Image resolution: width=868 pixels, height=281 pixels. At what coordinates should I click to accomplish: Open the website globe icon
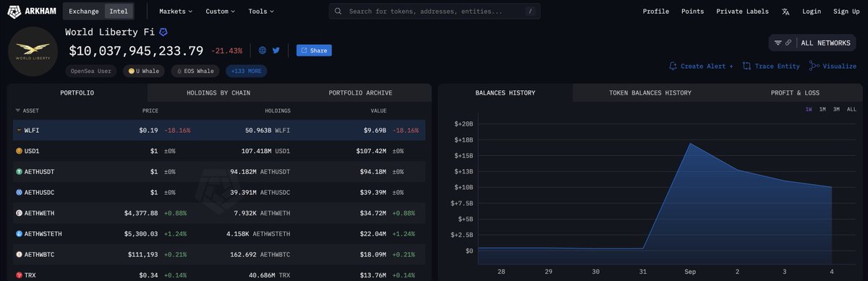263,51
